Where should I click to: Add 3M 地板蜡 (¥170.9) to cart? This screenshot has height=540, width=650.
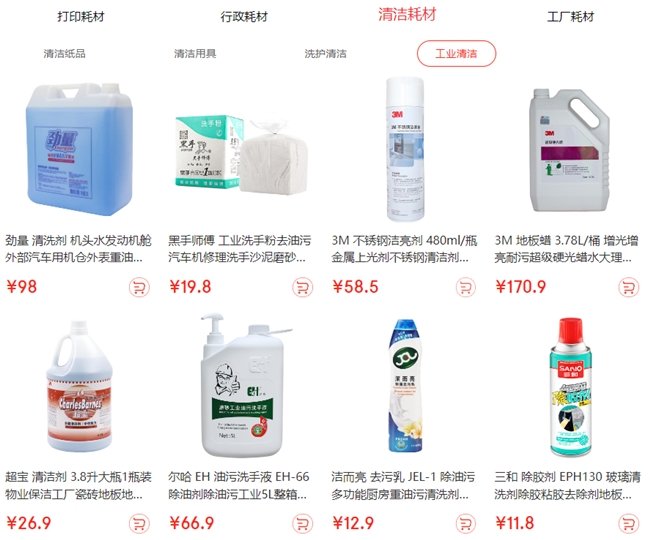628,287
